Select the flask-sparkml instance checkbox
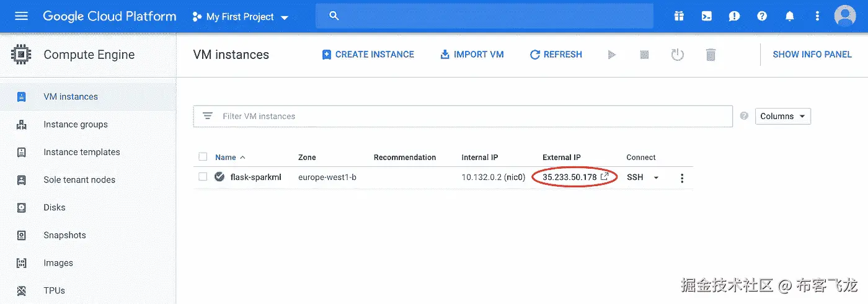This screenshot has width=868, height=304. click(x=203, y=177)
